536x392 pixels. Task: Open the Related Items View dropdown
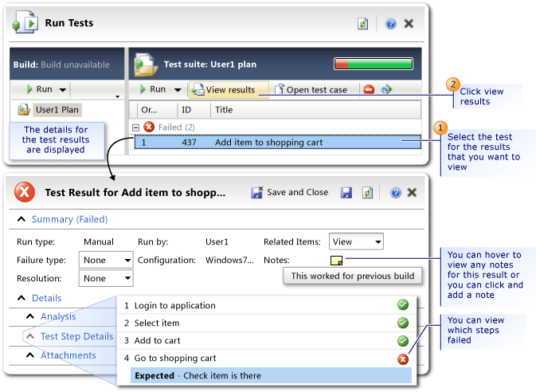[x=357, y=241]
